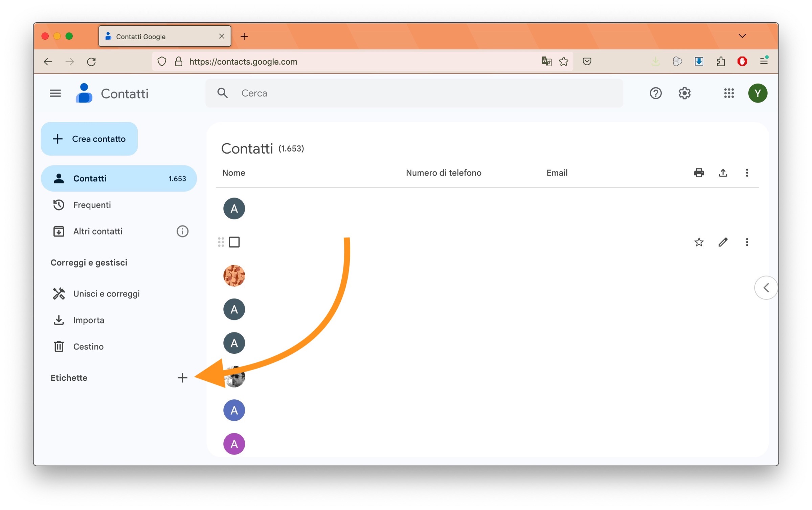Go to Frequenti in sidebar

[92, 205]
